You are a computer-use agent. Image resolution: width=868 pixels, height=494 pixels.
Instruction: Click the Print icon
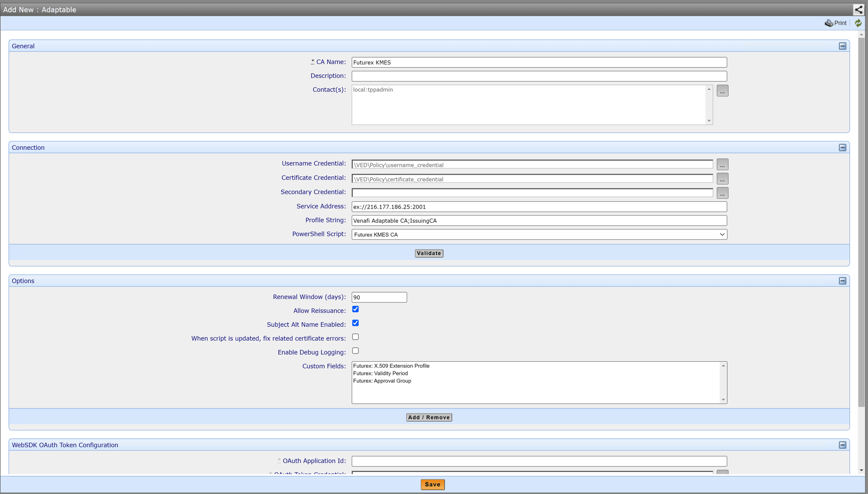tap(829, 23)
